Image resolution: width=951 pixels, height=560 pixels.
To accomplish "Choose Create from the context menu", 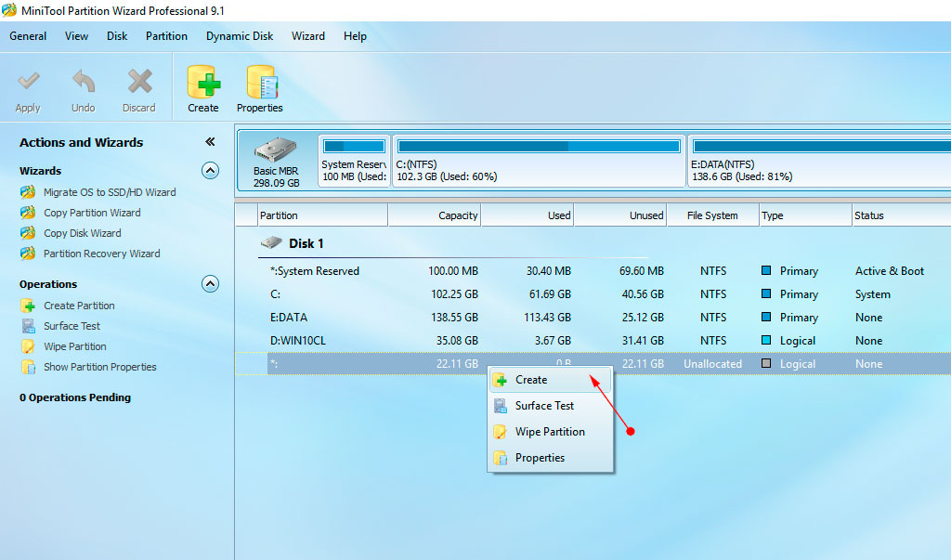I will click(550, 380).
